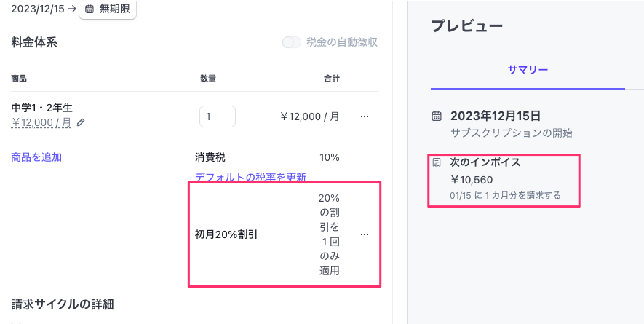This screenshot has height=324, width=644.
Task: Click the invoice icon beside 次のインボイス
Action: [x=437, y=162]
